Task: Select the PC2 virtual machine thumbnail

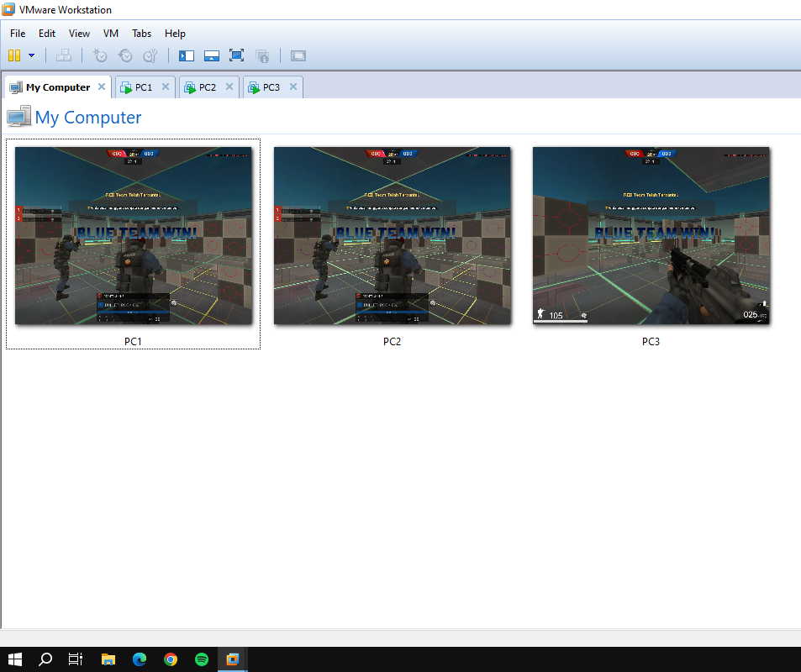Action: click(x=393, y=235)
